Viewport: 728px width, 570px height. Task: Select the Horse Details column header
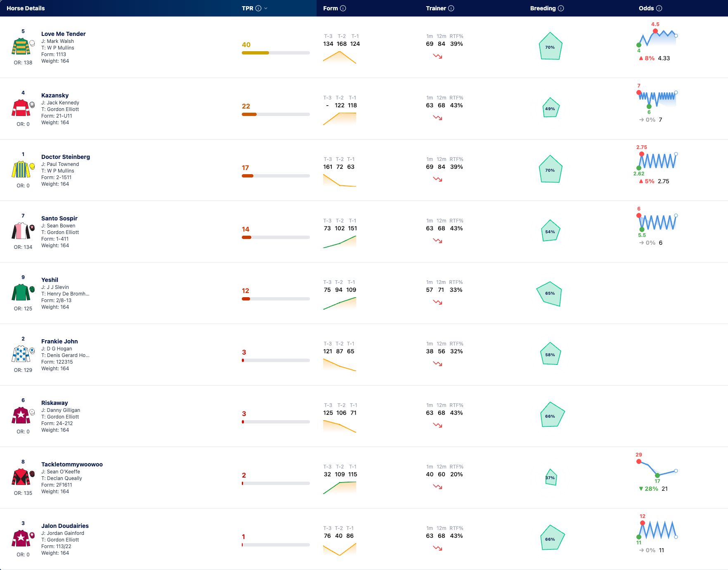26,8
